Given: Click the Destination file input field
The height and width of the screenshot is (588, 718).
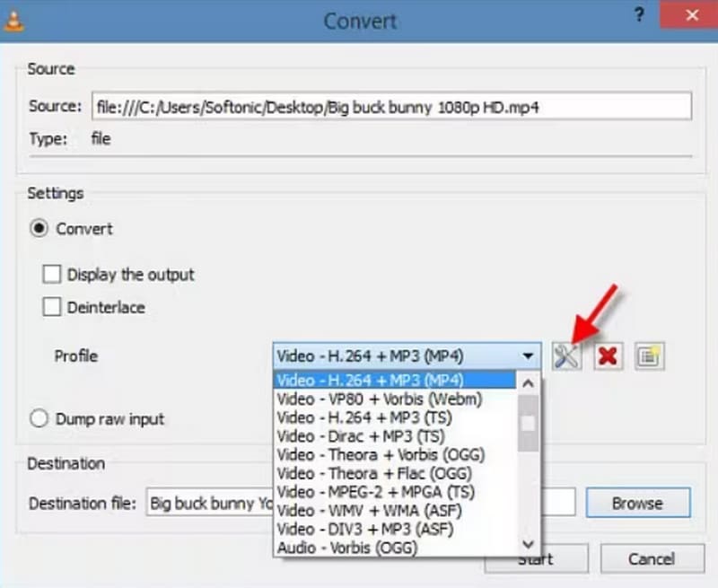Looking at the screenshot, I should 208,503.
